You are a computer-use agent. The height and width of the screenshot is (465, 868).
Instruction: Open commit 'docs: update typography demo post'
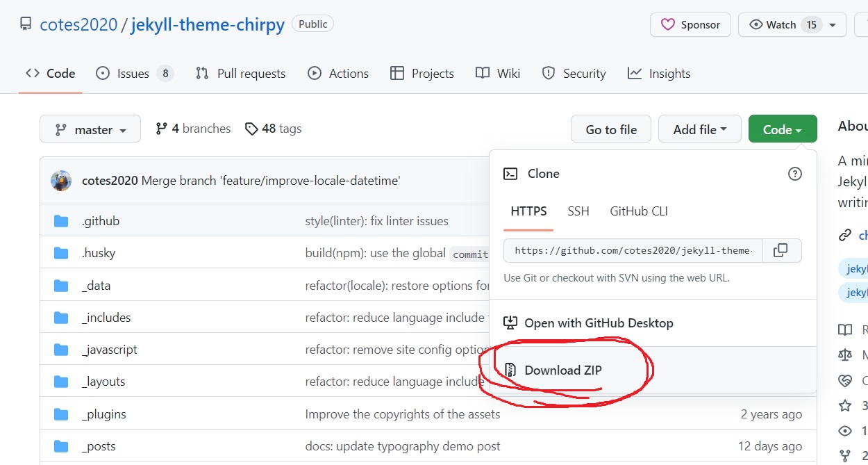(x=403, y=446)
